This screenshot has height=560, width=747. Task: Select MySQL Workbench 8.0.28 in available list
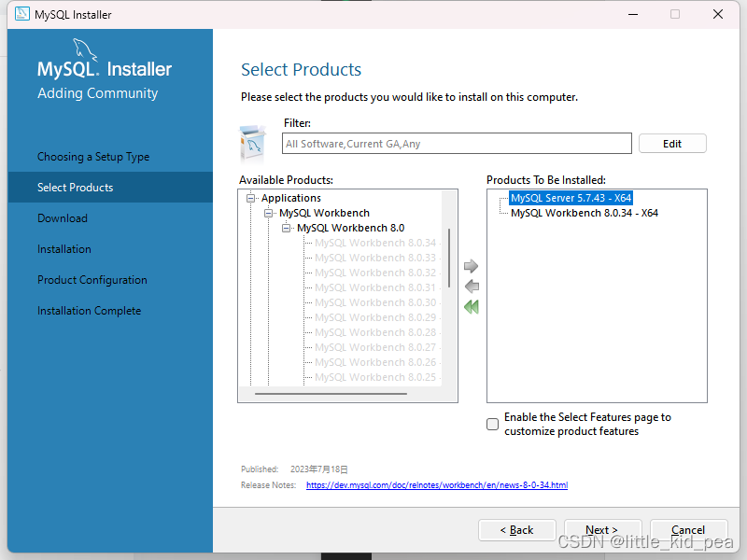[x=375, y=332]
